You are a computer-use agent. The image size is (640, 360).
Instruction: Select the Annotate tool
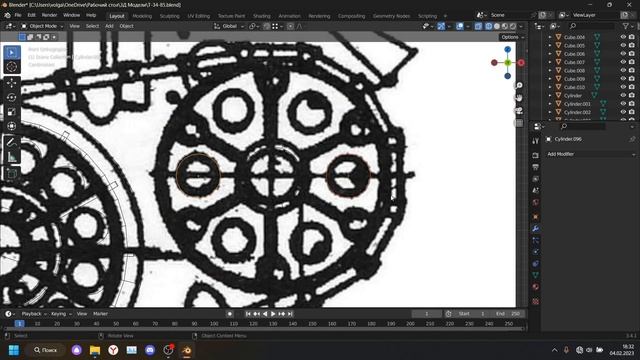[12, 142]
